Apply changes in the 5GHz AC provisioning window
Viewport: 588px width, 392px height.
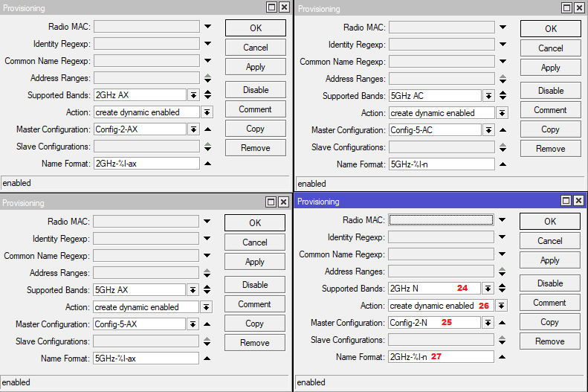pos(550,68)
